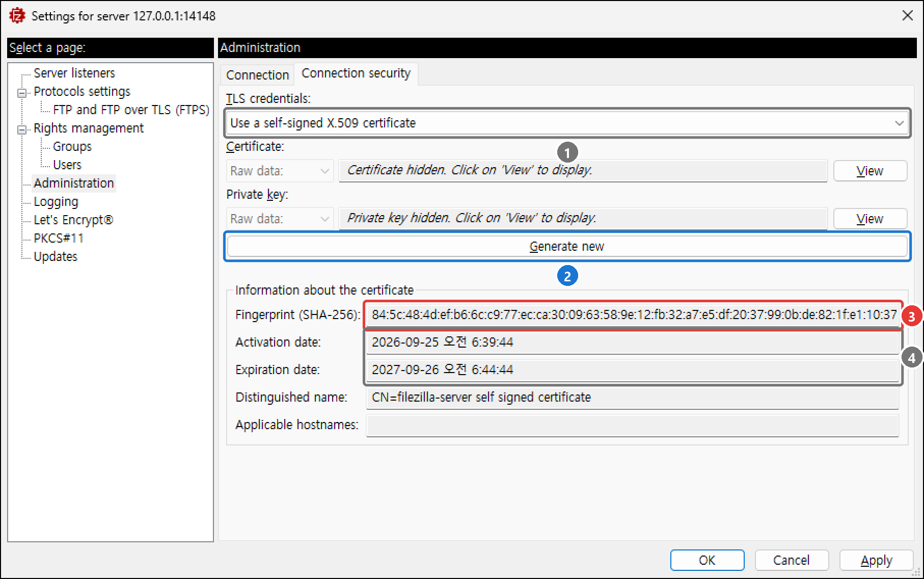This screenshot has height=579, width=924.
Task: Close the server settings dialog
Action: click(907, 16)
